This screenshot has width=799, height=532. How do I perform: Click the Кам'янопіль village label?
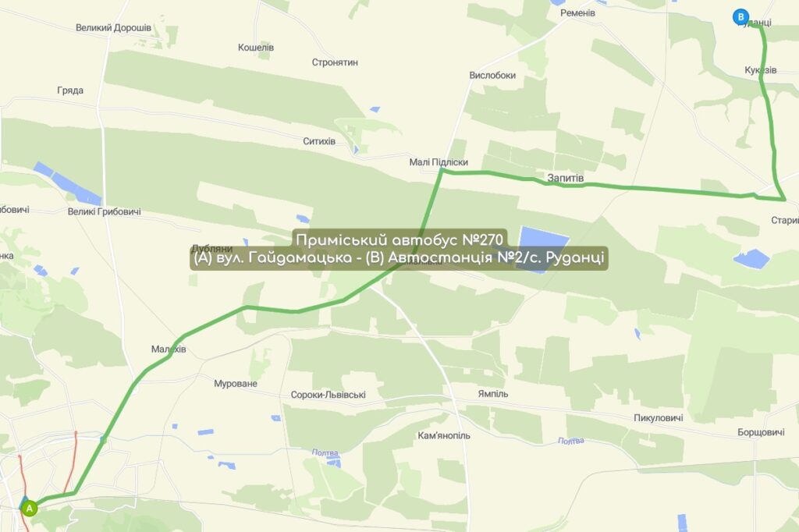[444, 435]
